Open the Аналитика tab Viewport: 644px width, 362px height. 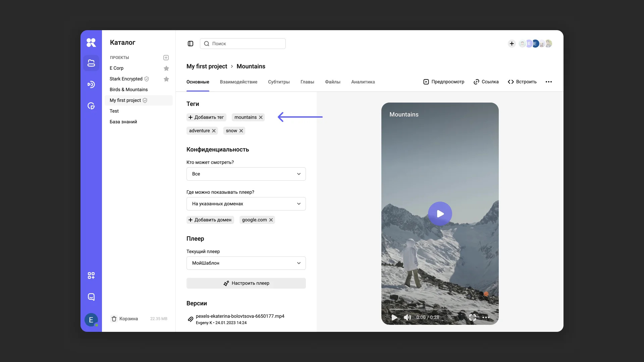(x=363, y=82)
